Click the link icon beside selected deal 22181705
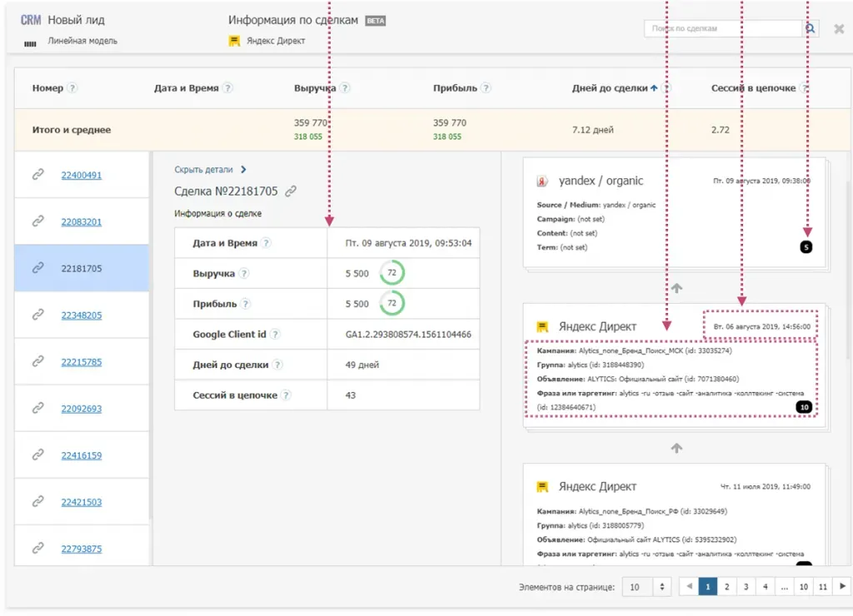 pyautogui.click(x=37, y=268)
